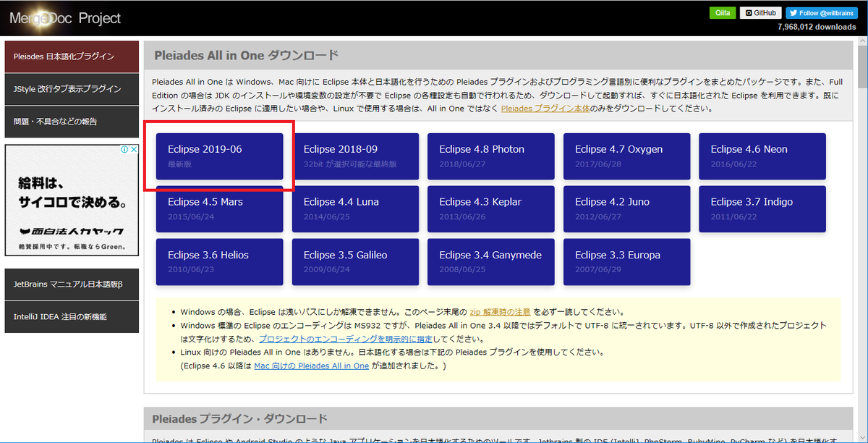Follow the Pleiades プラグイン本体 link
This screenshot has width=868, height=443.
click(x=544, y=109)
